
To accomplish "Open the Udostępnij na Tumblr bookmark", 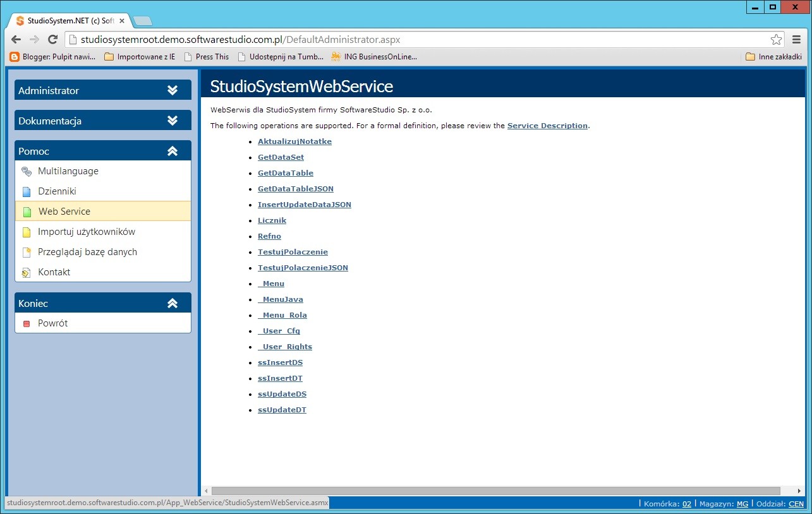I will click(x=281, y=57).
